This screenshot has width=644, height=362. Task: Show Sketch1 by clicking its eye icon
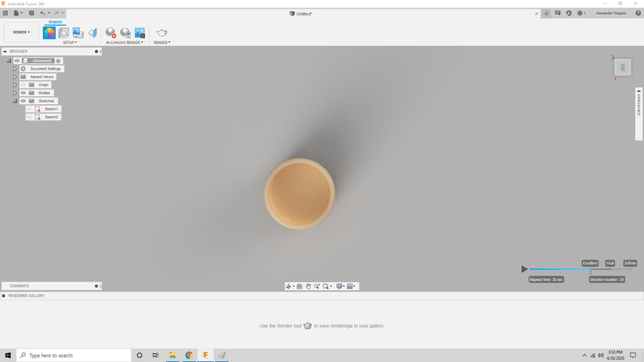click(29, 109)
